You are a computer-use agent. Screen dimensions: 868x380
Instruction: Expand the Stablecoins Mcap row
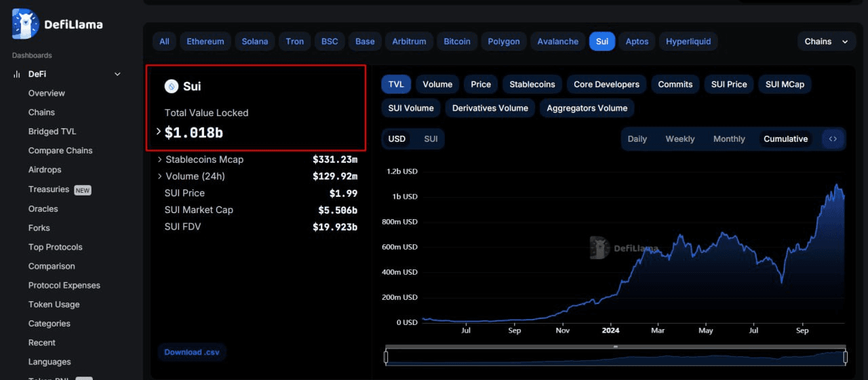click(x=160, y=159)
